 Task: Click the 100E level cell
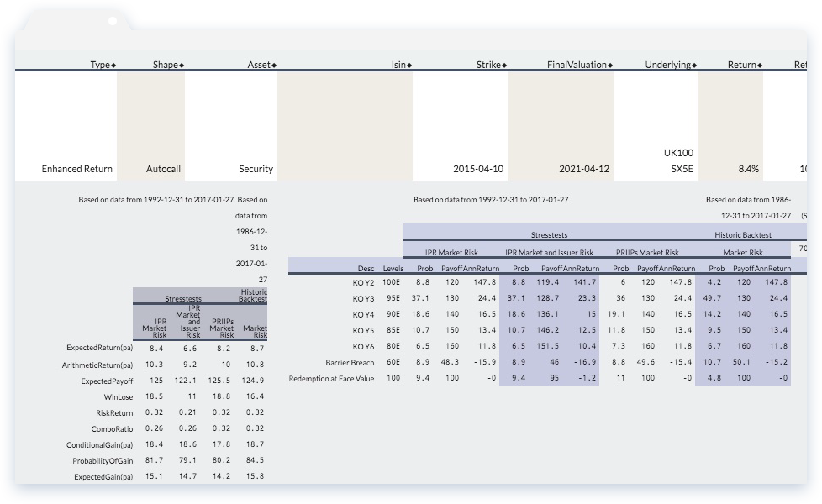(391, 282)
